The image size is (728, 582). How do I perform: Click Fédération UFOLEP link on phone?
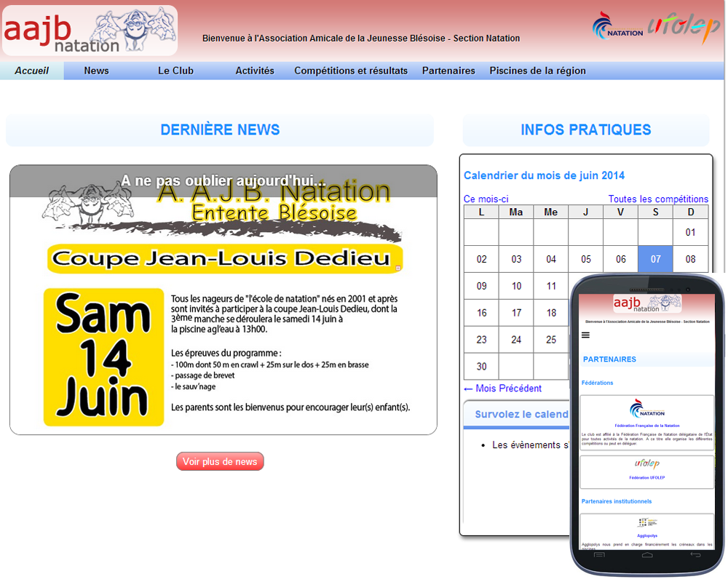646,477
